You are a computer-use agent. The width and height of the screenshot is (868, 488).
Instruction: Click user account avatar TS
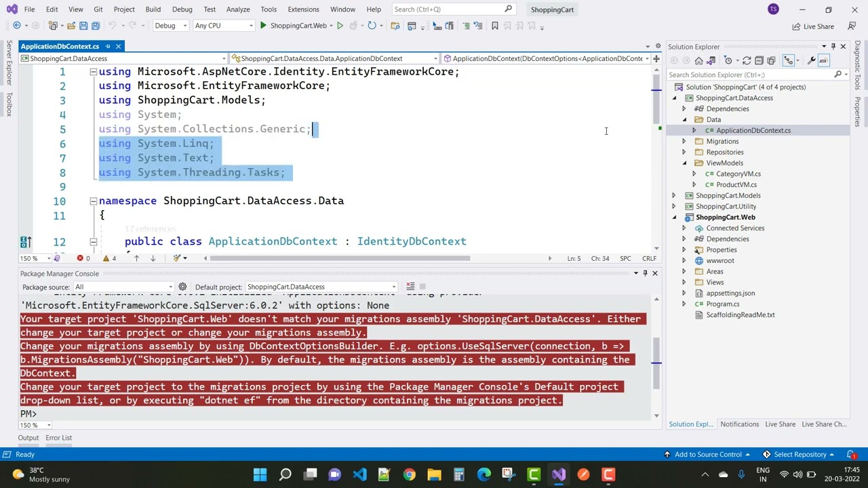(773, 9)
